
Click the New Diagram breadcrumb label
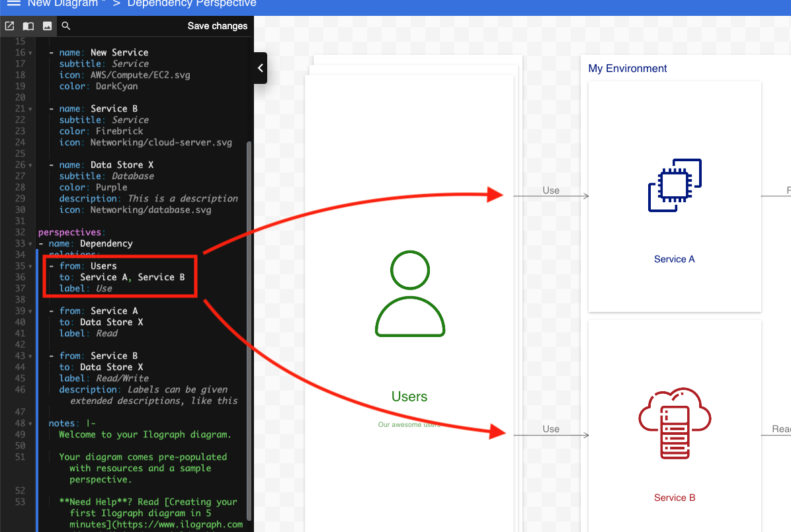(64, 4)
